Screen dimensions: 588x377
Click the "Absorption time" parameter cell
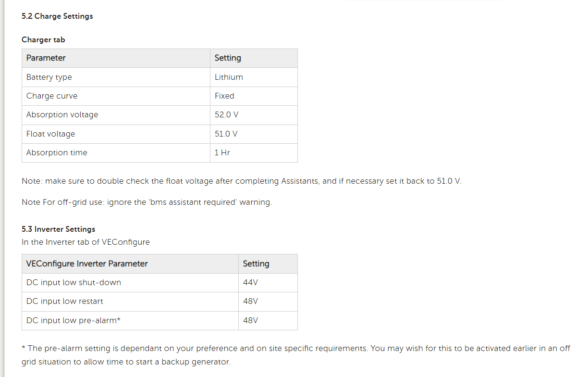pyautogui.click(x=57, y=152)
